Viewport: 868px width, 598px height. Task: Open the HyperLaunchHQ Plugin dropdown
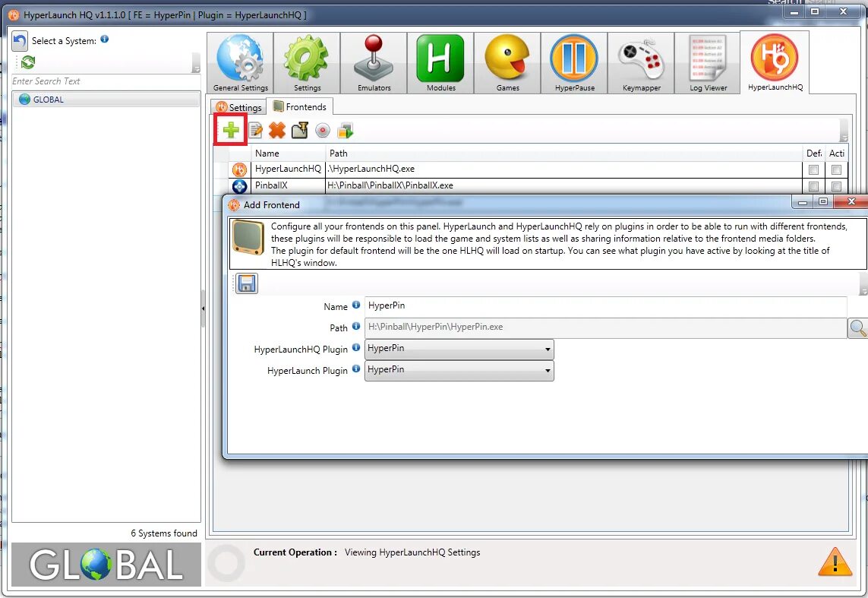click(x=459, y=349)
